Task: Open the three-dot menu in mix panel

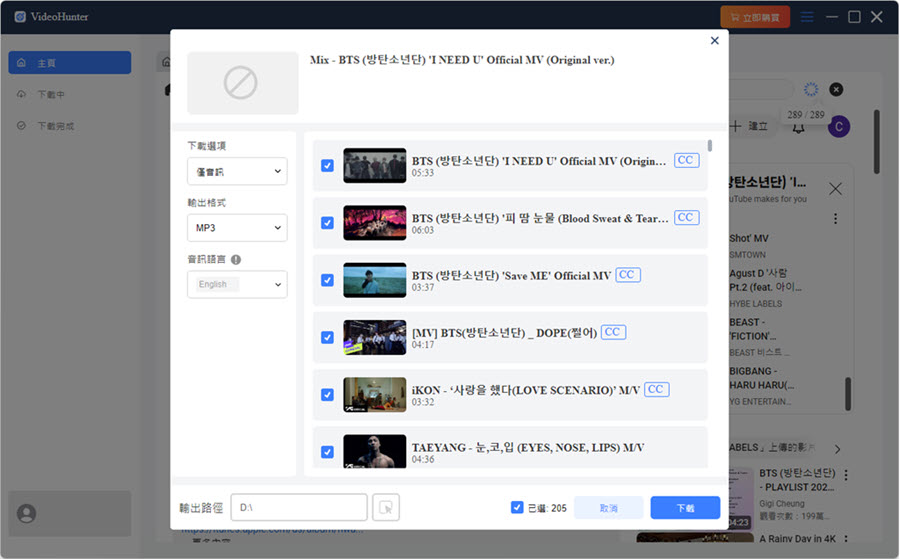Action: point(835,219)
